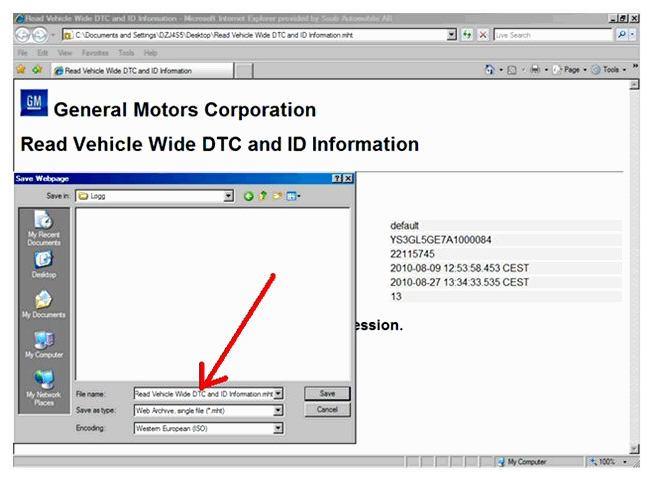Open the Favorites menu
Image resolution: width=650 pixels, height=479 pixels.
[x=95, y=53]
